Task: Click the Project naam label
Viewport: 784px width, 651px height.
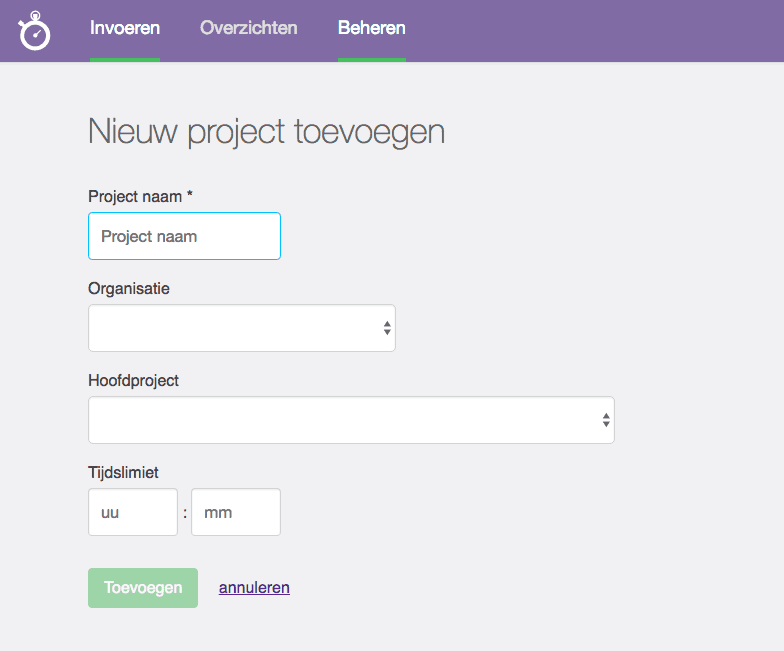Action: (x=135, y=196)
